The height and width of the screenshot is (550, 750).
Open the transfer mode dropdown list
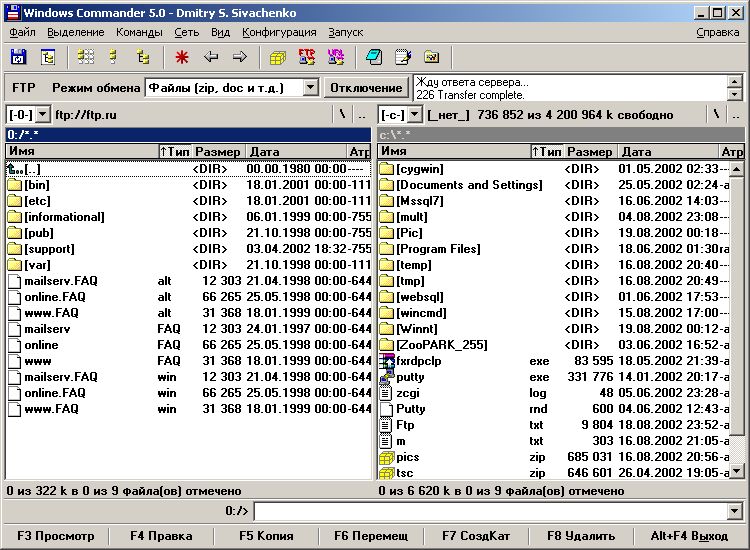click(310, 88)
